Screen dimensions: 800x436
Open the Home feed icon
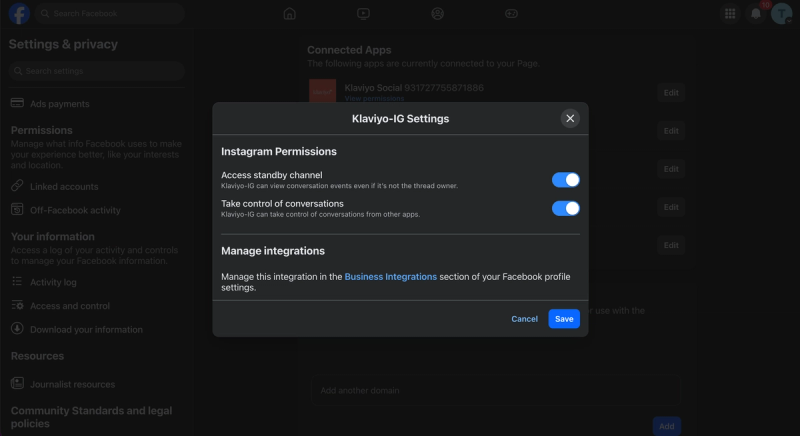289,14
